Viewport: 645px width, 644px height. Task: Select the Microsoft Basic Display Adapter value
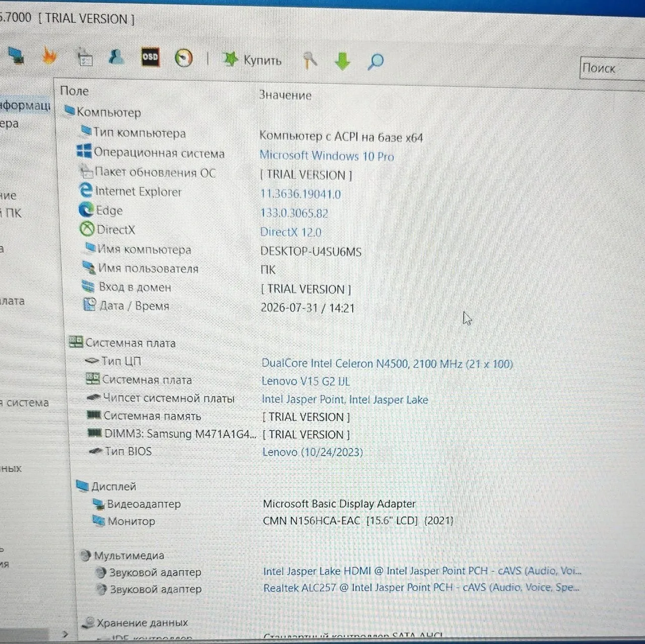(340, 504)
